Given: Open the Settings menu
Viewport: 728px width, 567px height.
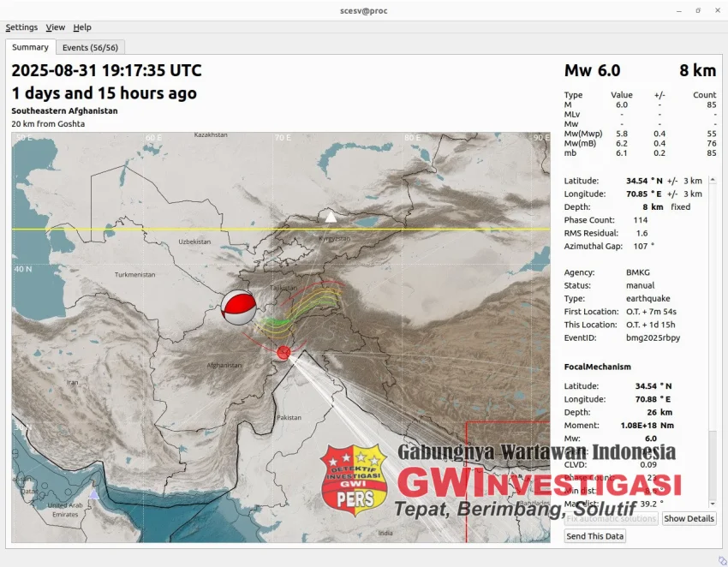Looking at the screenshot, I should [21, 27].
